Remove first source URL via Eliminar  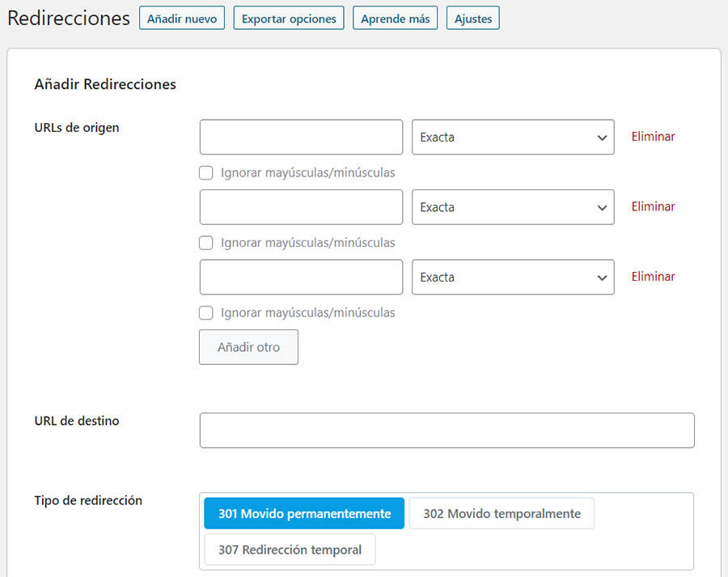653,137
